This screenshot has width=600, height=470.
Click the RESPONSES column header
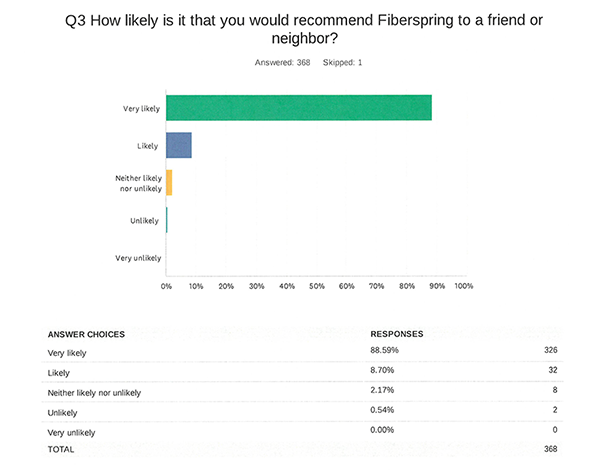coord(397,334)
